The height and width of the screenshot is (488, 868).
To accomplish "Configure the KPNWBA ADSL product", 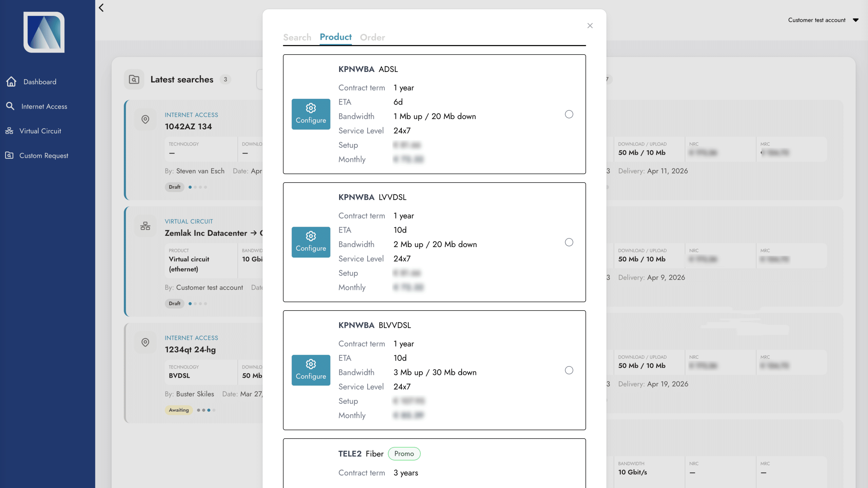I will [311, 114].
